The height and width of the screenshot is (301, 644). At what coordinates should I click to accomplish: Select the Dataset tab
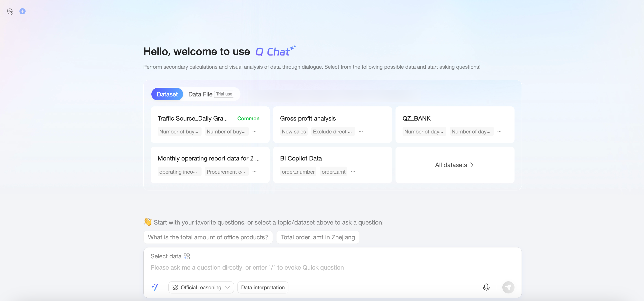[x=167, y=94]
